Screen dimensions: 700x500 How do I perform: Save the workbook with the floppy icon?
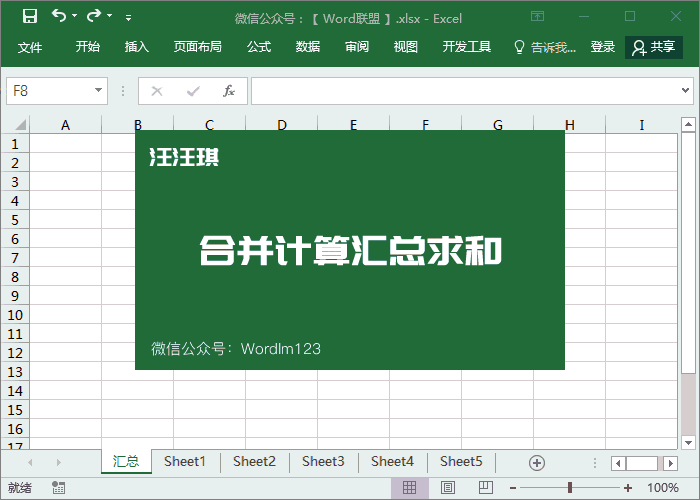[x=30, y=17]
